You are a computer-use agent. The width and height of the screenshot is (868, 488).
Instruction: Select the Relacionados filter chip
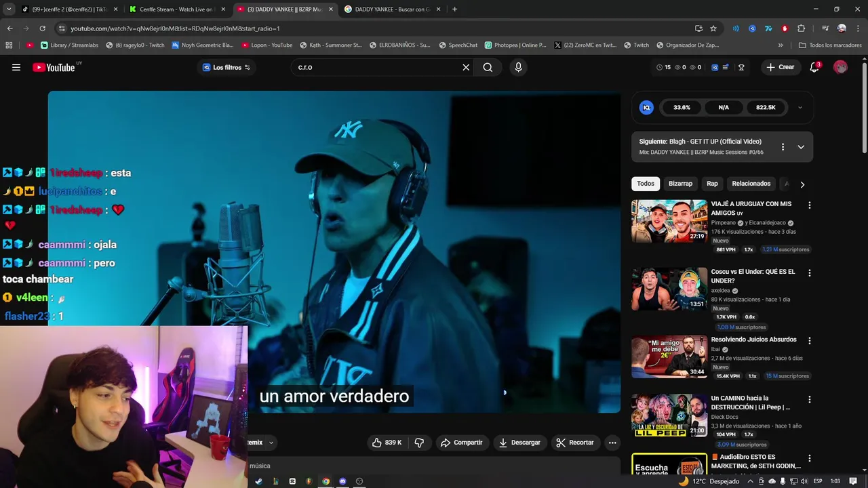(x=751, y=184)
